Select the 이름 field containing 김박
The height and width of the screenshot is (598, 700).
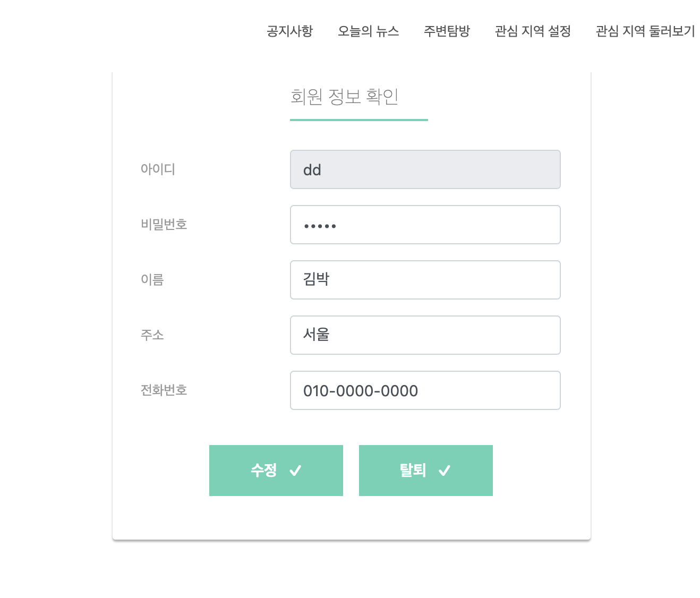pos(425,280)
